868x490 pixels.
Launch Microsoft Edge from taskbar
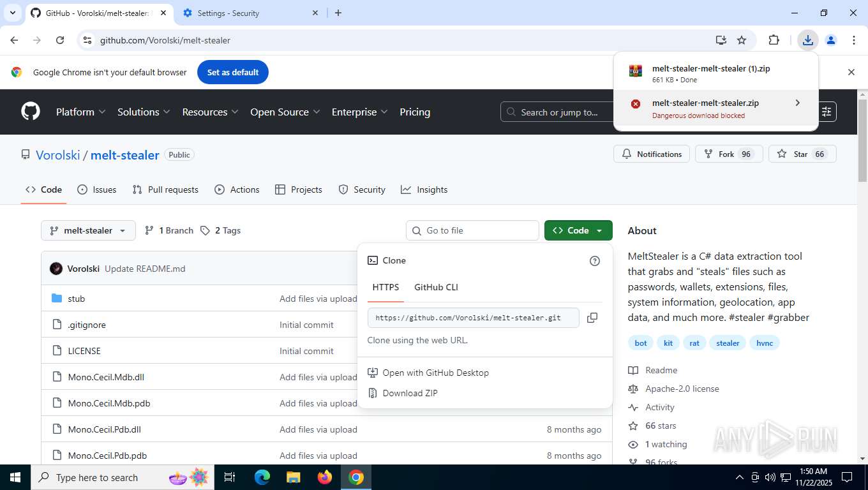pyautogui.click(x=262, y=477)
